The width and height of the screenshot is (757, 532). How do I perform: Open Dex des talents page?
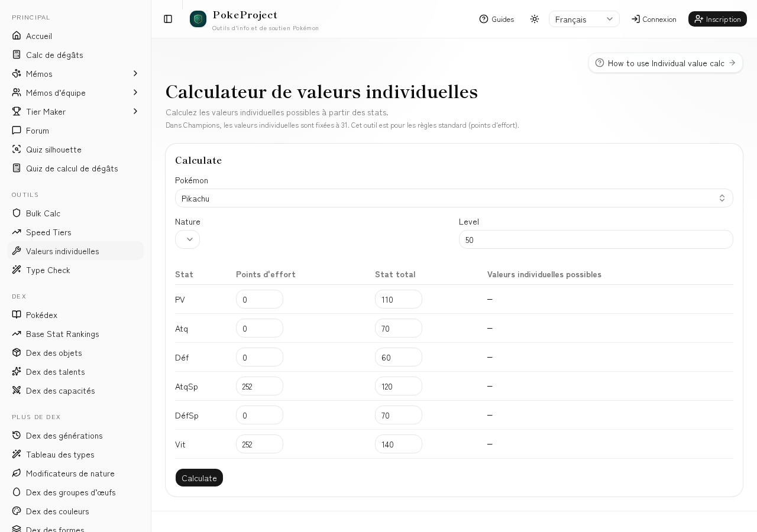[76, 372]
